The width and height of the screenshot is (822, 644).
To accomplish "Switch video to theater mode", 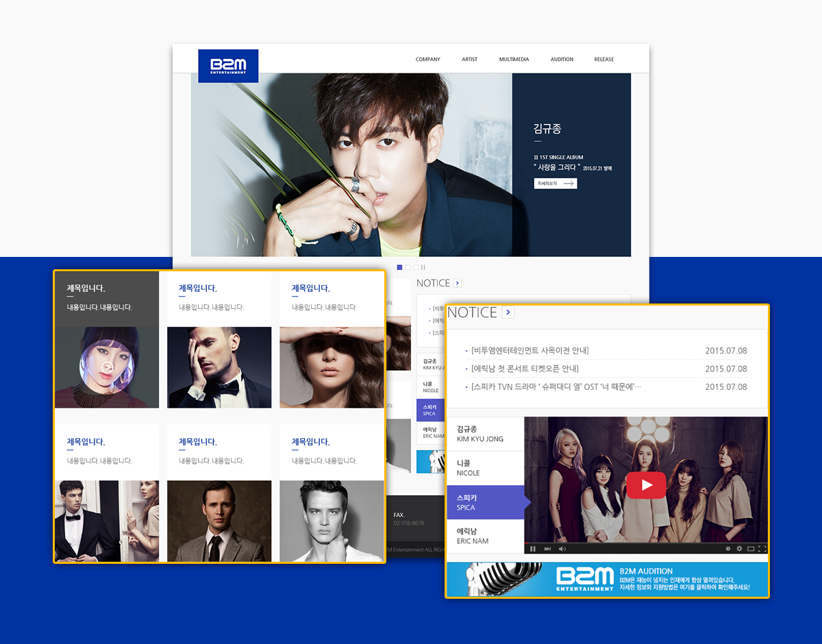I will tap(750, 549).
